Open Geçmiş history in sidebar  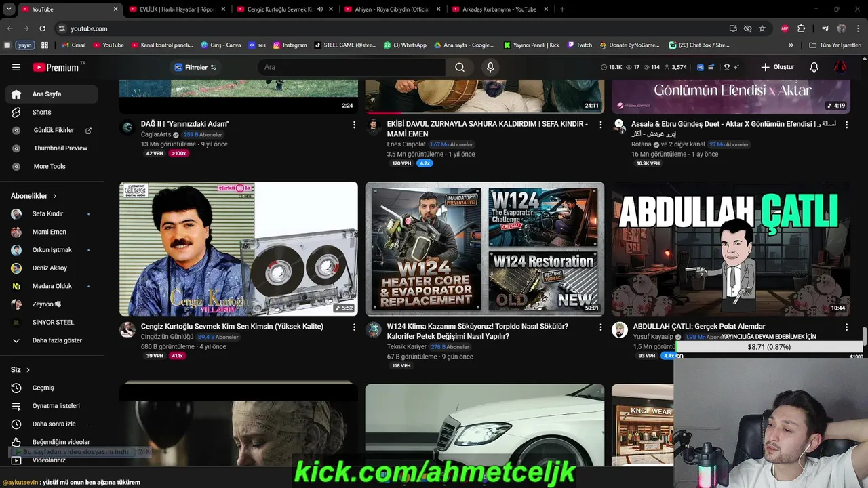tap(52, 388)
